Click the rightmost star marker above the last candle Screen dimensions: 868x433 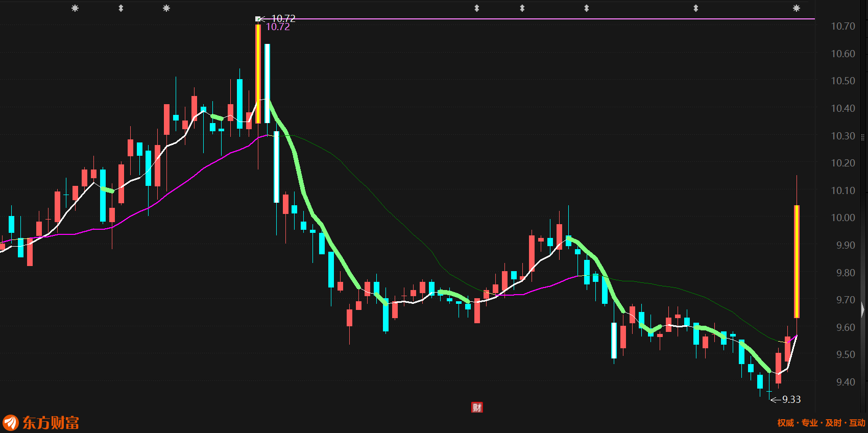pos(797,8)
